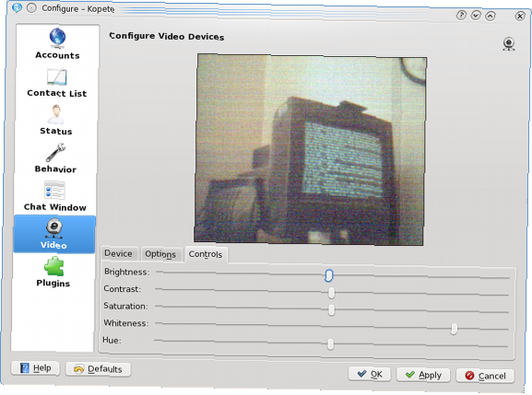The width and height of the screenshot is (532, 395).
Task: Cancel the configuration dialog
Action: (x=485, y=376)
